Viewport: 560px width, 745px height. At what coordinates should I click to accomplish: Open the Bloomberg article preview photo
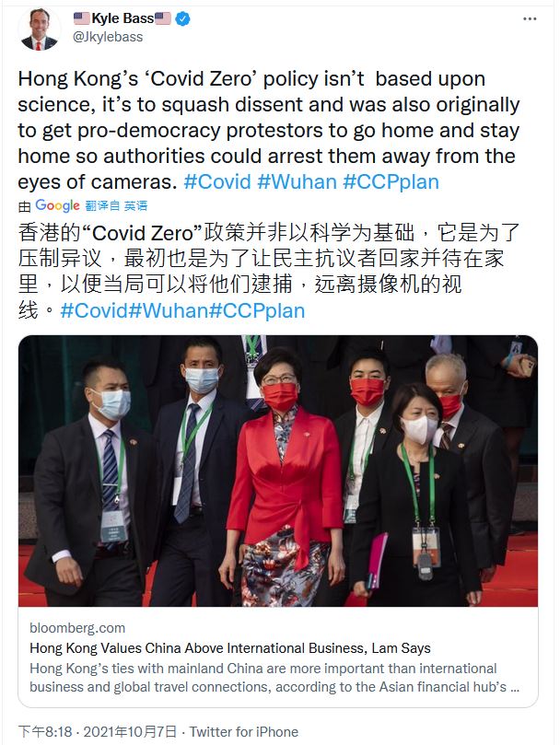pyautogui.click(x=278, y=471)
